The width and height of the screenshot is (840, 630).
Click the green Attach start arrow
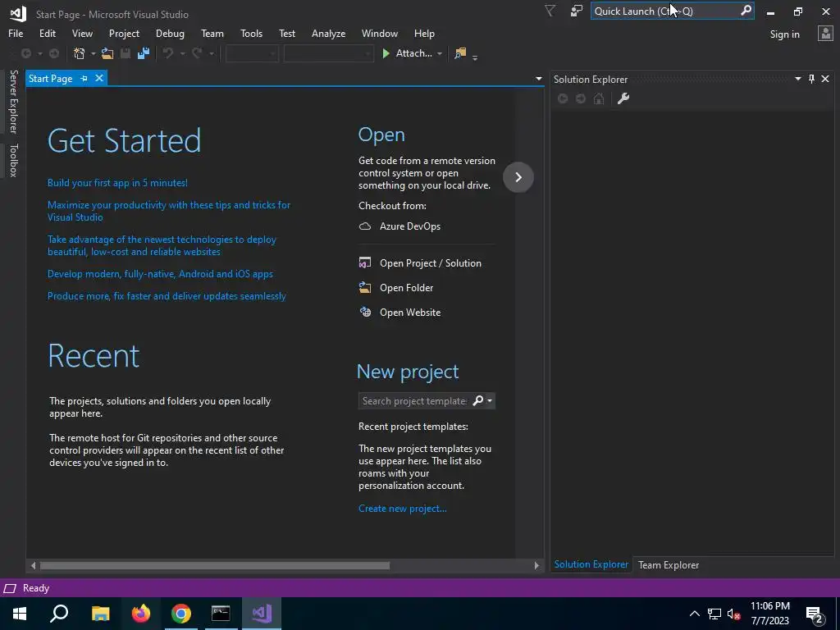pyautogui.click(x=386, y=53)
